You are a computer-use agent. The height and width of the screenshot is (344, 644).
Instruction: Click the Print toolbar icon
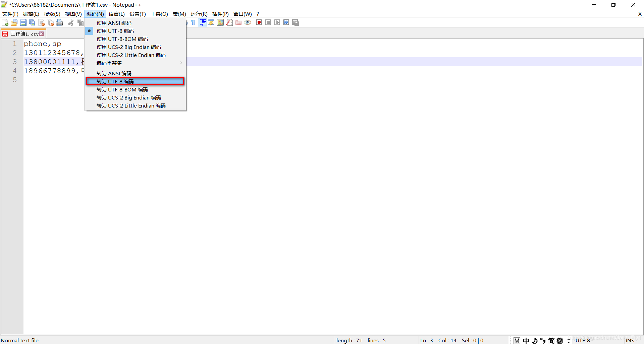59,22
